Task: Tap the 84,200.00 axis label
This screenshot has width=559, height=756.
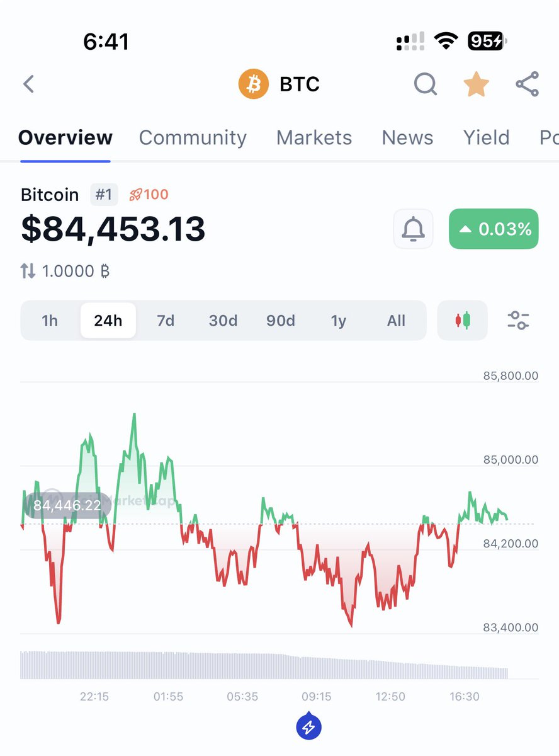Action: tap(511, 544)
